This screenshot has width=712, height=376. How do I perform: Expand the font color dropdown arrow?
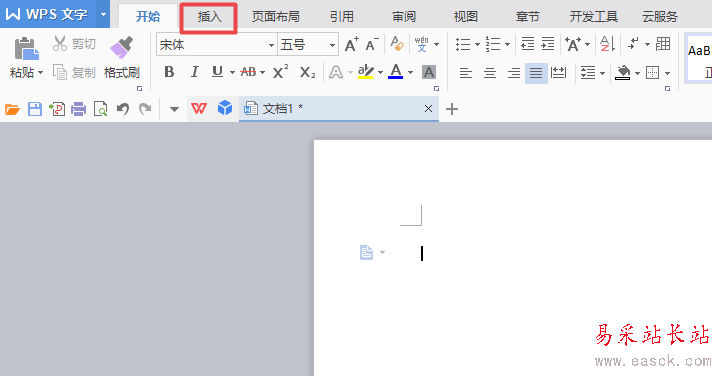pyautogui.click(x=410, y=72)
